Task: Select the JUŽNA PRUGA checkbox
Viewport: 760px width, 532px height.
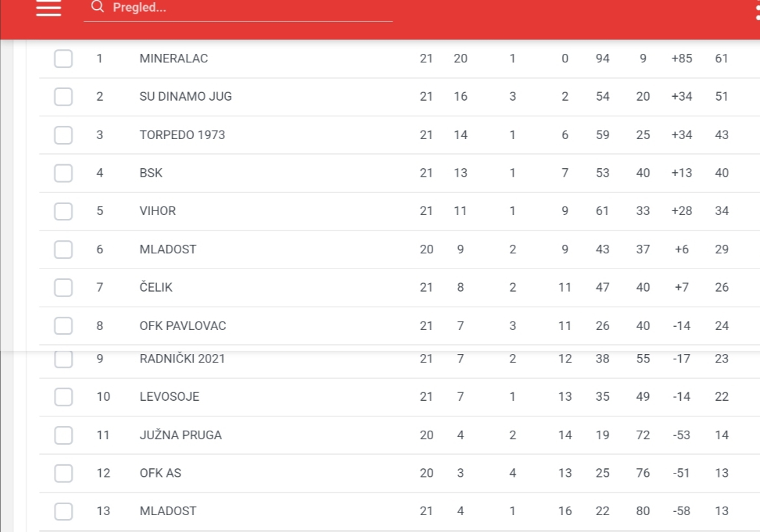Action: click(x=64, y=435)
